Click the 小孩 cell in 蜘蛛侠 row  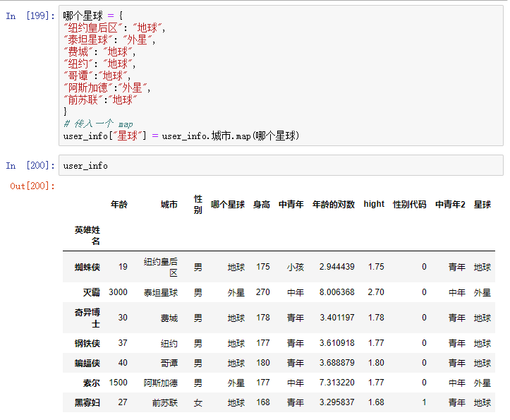(296, 267)
